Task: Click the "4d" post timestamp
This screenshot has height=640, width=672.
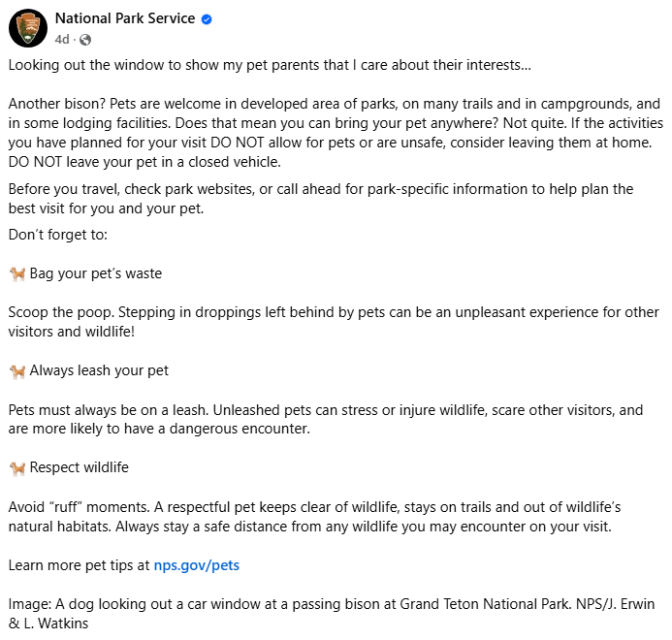Action: click(x=62, y=40)
